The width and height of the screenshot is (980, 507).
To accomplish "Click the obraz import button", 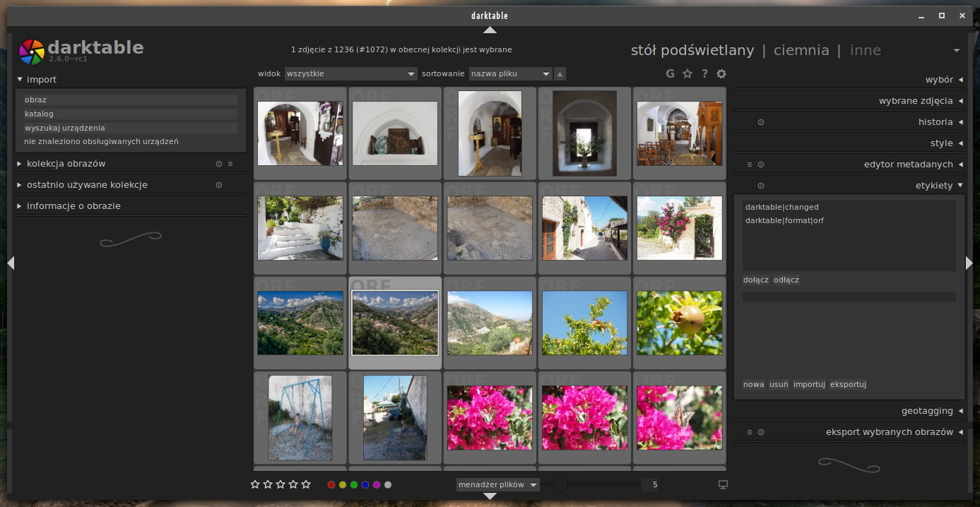I will [x=131, y=100].
